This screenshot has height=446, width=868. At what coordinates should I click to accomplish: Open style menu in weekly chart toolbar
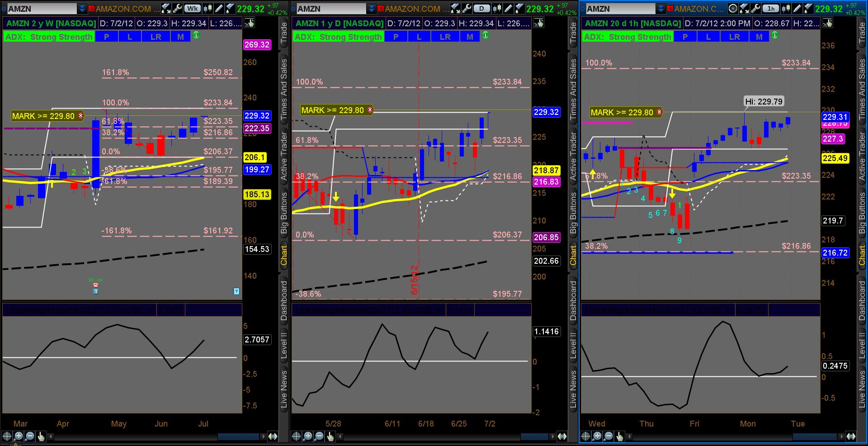[166, 9]
